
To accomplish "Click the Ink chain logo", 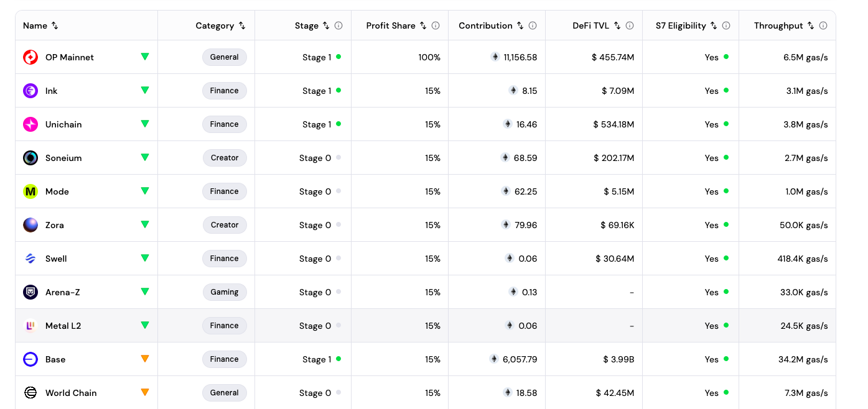I will click(x=30, y=91).
